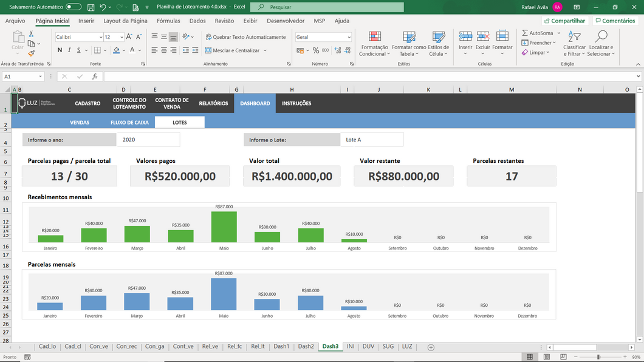This screenshot has width=644, height=362.
Task: Open Formatação Condicional in the ribbon
Action: tap(374, 43)
